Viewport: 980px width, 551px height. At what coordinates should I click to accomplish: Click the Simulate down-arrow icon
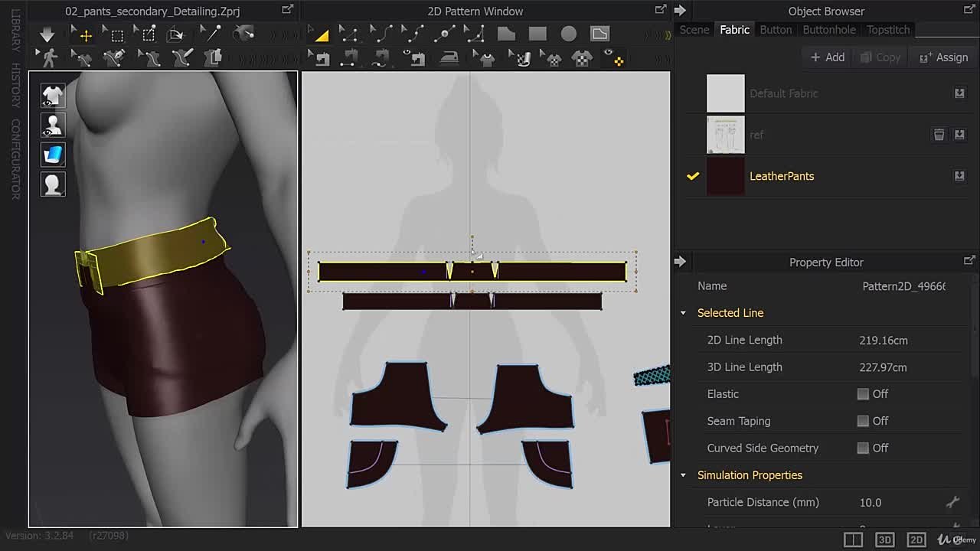pyautogui.click(x=47, y=34)
